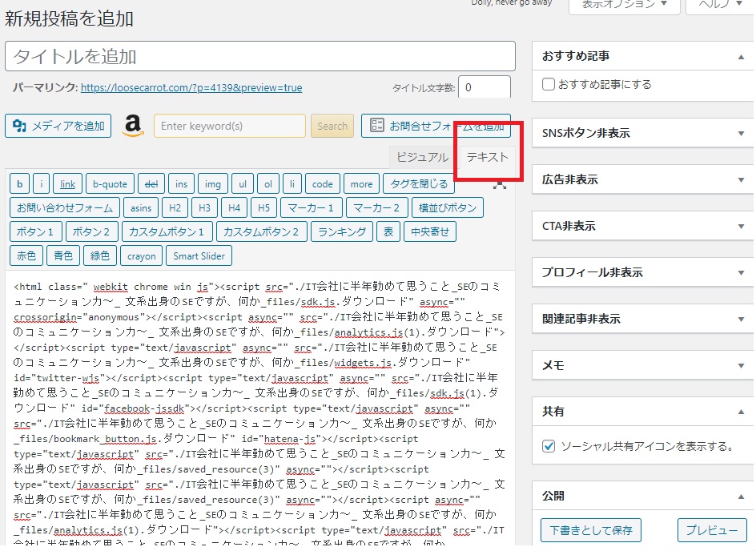Viewport: 756px width, 551px height.
Task: Insert unordered list with ul button
Action: click(x=243, y=183)
